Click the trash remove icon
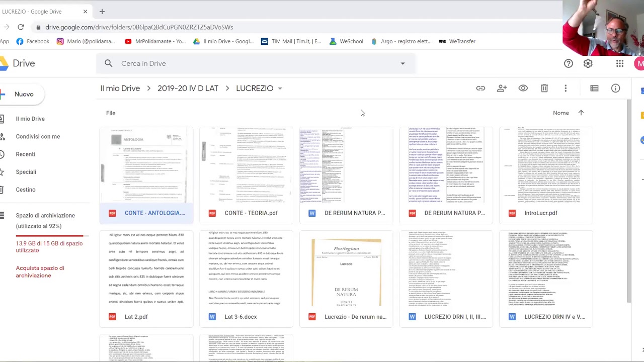The height and width of the screenshot is (362, 644). pos(544,88)
